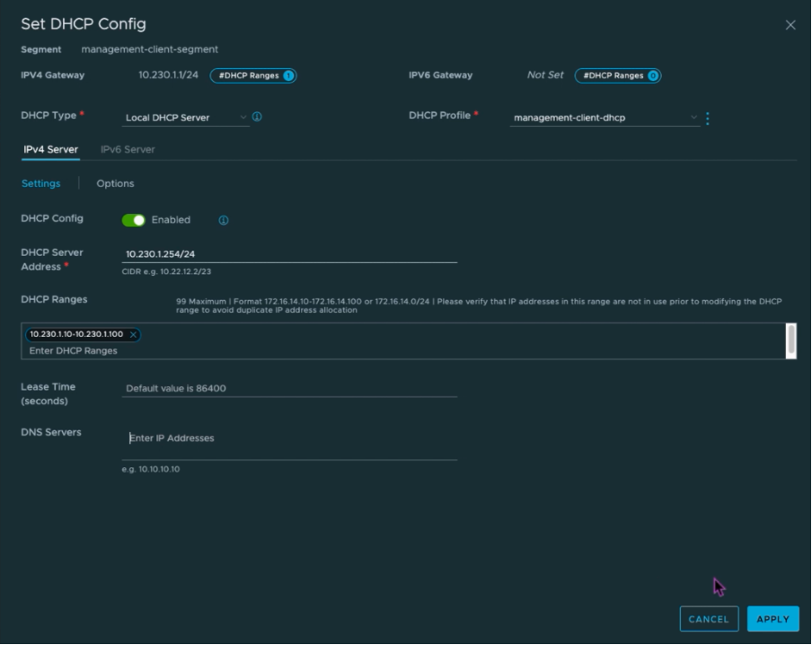
Task: Click the DHCP Config info icon
Action: click(x=223, y=220)
